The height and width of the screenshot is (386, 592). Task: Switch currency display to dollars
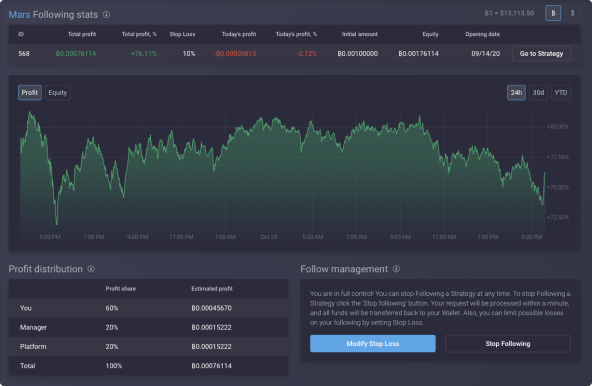coord(572,13)
